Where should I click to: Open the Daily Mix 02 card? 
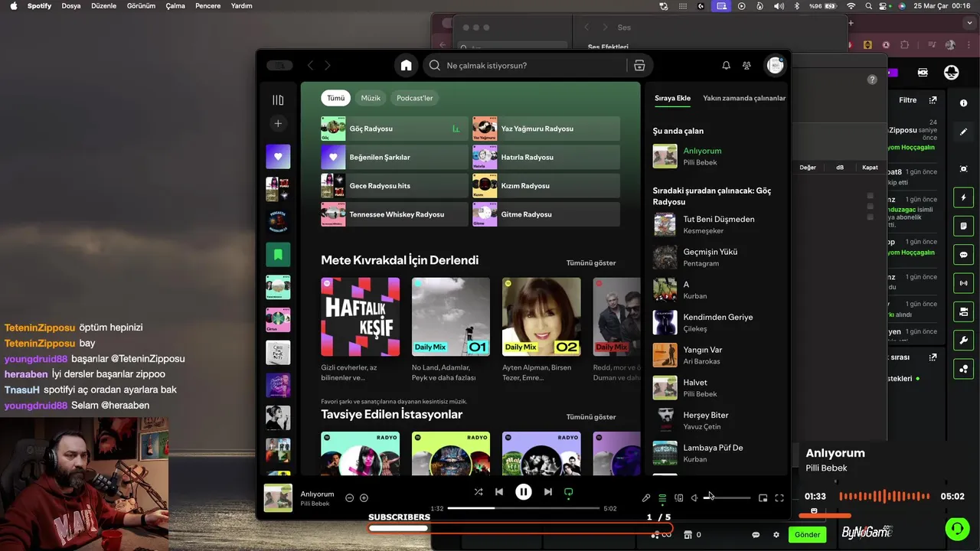[541, 330]
